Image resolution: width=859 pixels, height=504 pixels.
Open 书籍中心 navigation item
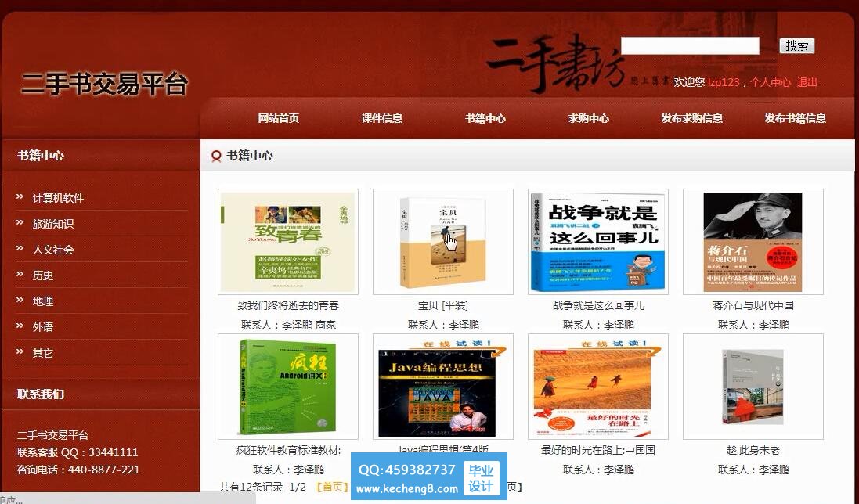[x=485, y=118]
